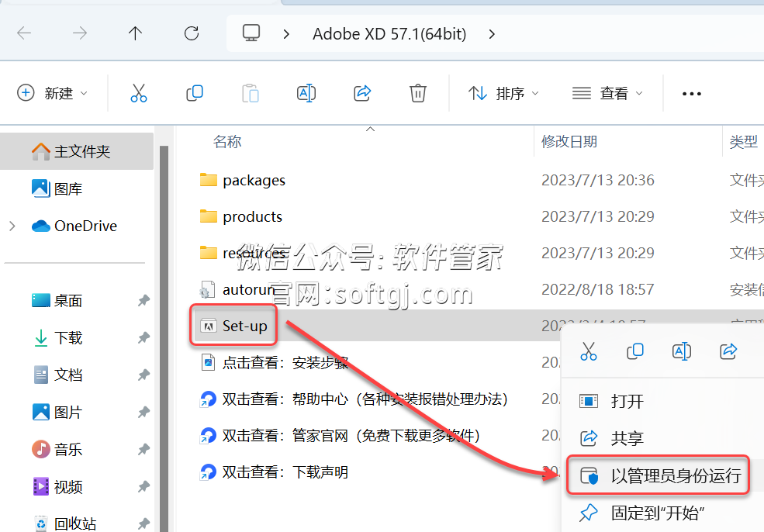The width and height of the screenshot is (764, 532).
Task: Select the products folder
Action: [x=240, y=216]
